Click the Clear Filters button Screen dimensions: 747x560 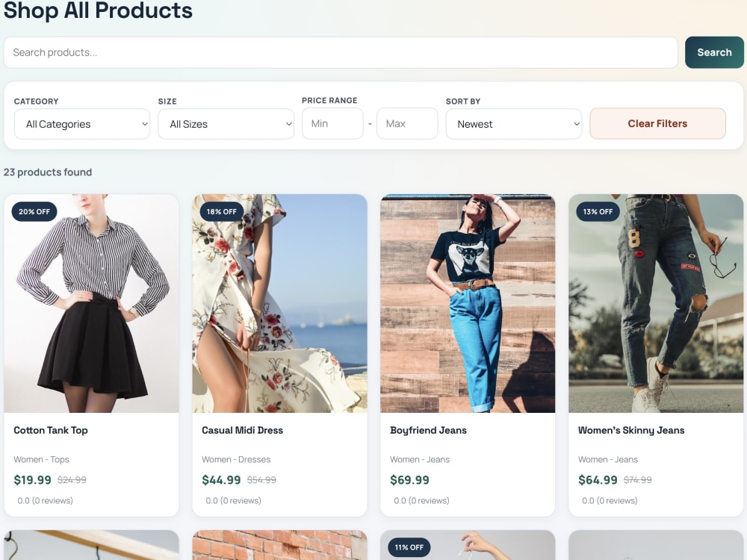click(x=657, y=123)
